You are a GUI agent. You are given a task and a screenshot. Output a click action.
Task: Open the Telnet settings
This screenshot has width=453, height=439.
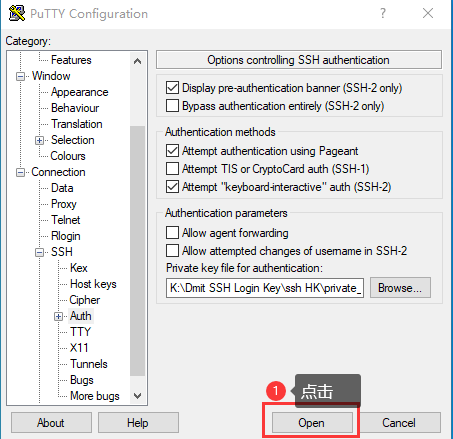pyautogui.click(x=65, y=220)
